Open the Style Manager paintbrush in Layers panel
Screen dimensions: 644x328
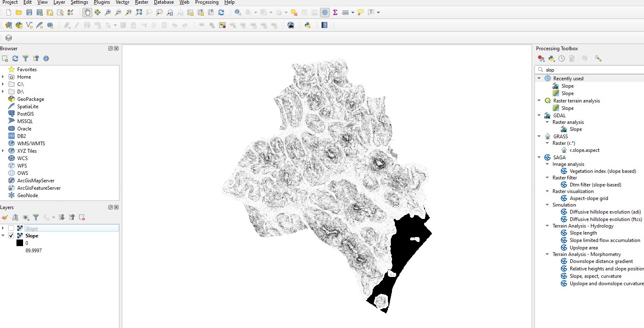click(x=5, y=217)
